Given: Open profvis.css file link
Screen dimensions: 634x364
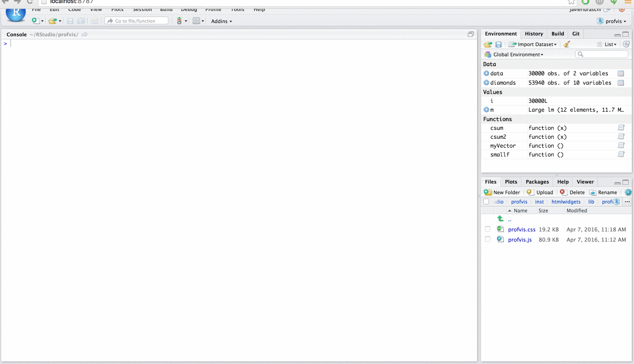Looking at the screenshot, I should coord(521,229).
